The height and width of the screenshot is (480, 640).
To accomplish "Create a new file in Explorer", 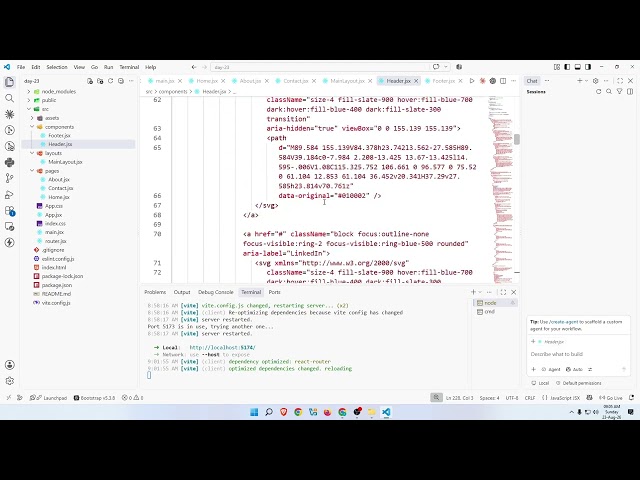I will click(x=90, y=81).
